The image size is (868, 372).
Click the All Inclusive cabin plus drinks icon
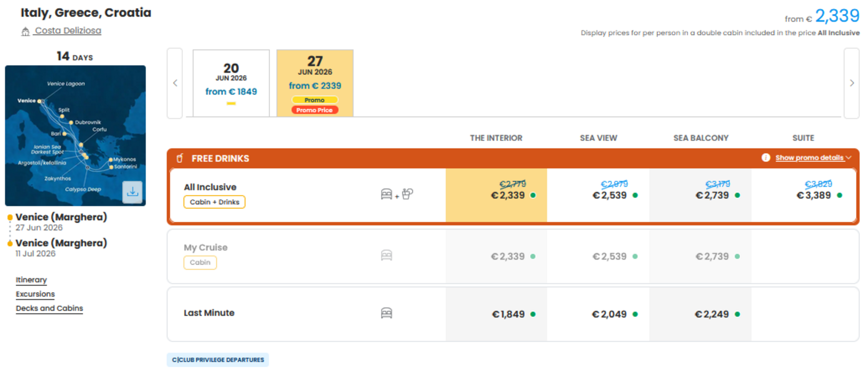(x=397, y=194)
